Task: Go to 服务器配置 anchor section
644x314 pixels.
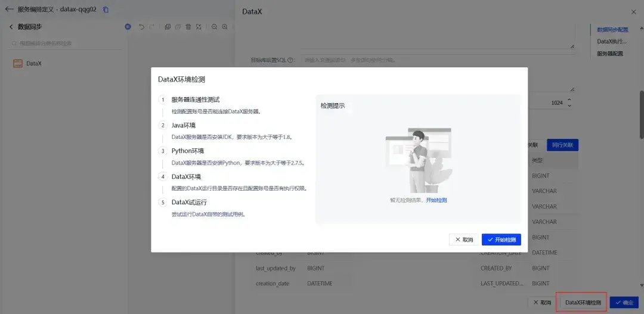Action: [x=610, y=54]
